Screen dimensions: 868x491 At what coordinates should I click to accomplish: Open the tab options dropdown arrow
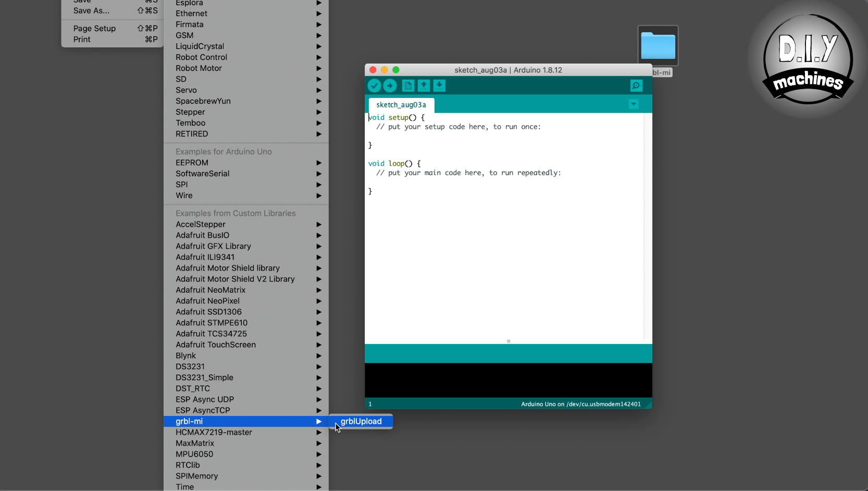[x=634, y=104]
